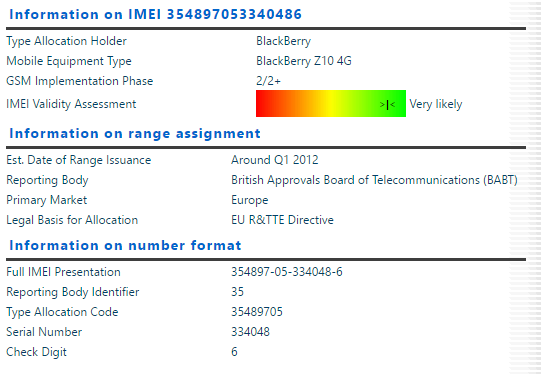This screenshot has width=541, height=374.
Task: Select the EU R&TTE Directive value
Action: click(282, 220)
